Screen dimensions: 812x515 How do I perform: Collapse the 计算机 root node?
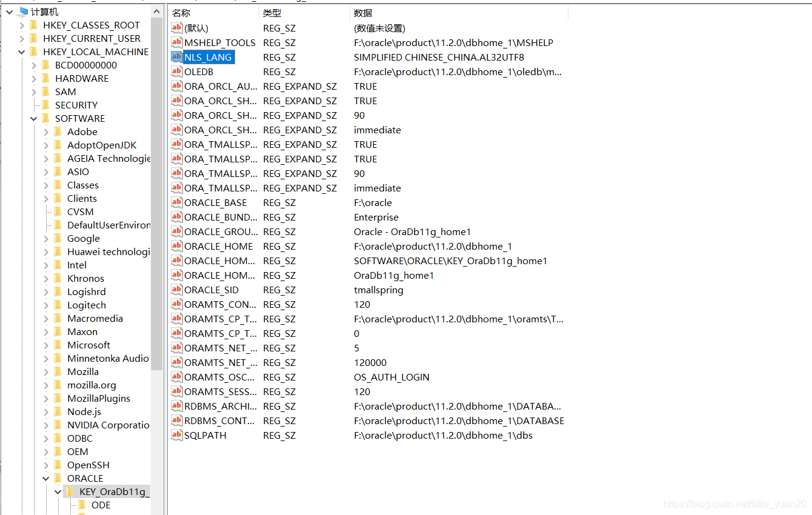click(10, 12)
